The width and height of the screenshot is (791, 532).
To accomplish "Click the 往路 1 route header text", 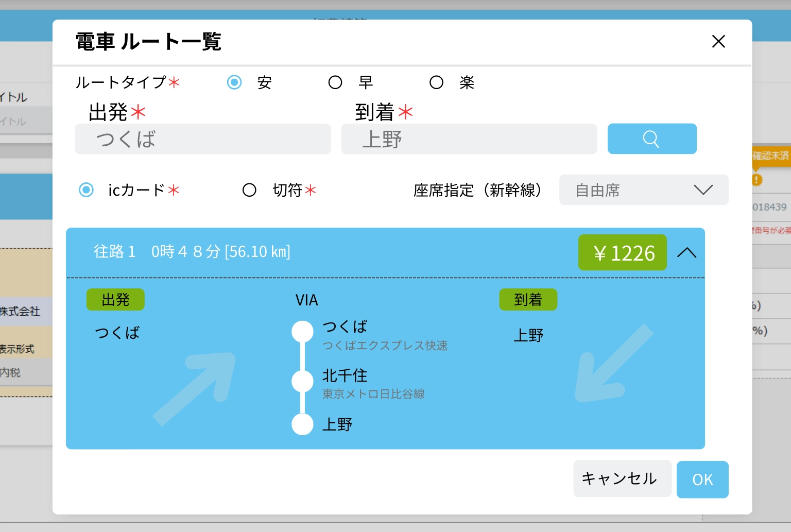I will coord(192,252).
